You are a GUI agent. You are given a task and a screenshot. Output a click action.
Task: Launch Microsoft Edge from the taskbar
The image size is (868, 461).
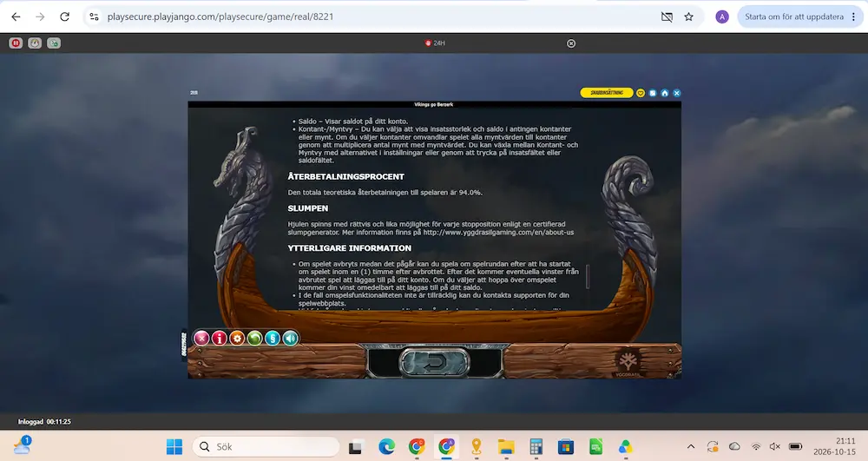386,446
